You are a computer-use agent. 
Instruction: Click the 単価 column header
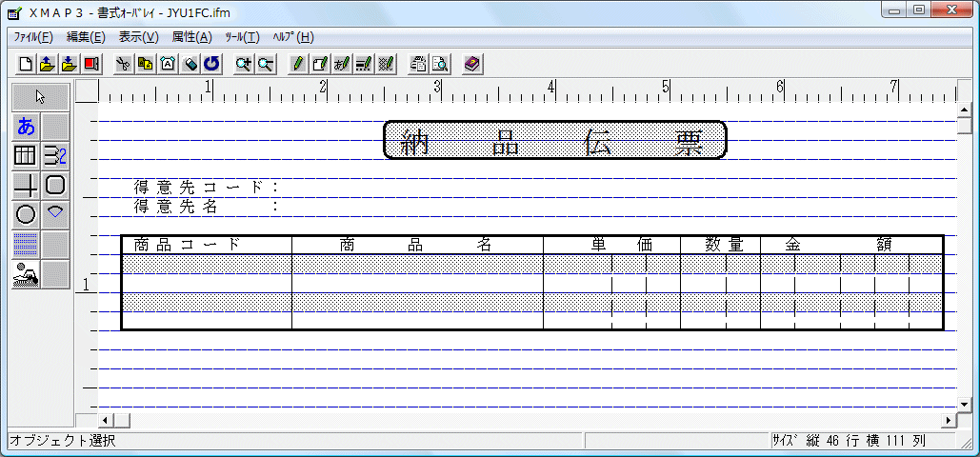click(622, 245)
